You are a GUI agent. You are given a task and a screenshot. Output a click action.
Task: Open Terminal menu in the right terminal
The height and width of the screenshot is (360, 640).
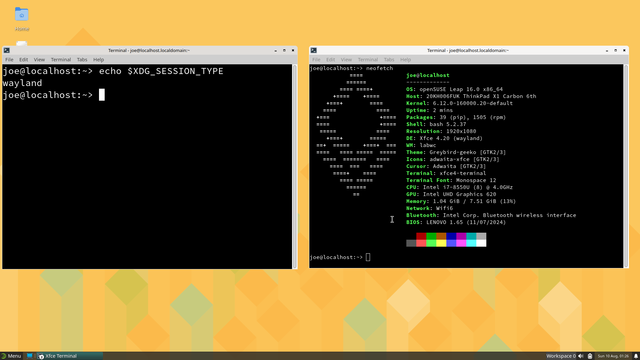pyautogui.click(x=368, y=60)
